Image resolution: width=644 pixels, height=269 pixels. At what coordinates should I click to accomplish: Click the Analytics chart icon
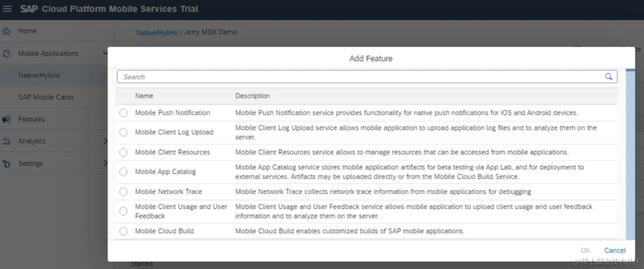[6, 141]
